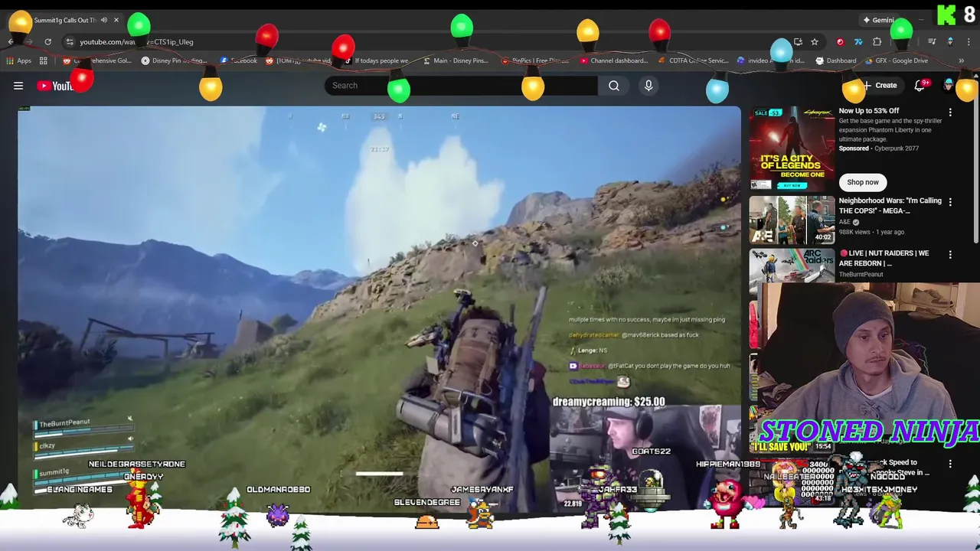Bookmark this page with star icon
This screenshot has height=551, width=980.
point(815,42)
